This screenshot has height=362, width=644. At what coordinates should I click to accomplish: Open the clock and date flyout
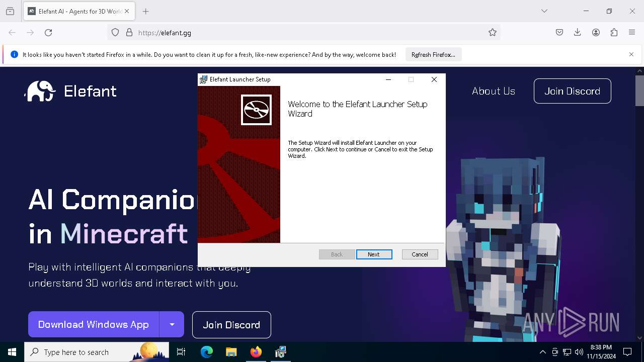(601, 352)
